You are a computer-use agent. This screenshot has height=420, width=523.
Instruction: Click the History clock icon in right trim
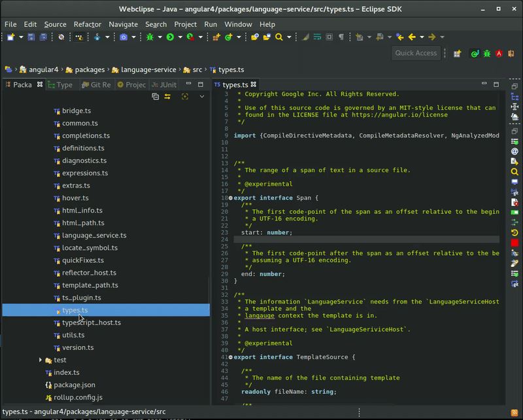pos(515,233)
